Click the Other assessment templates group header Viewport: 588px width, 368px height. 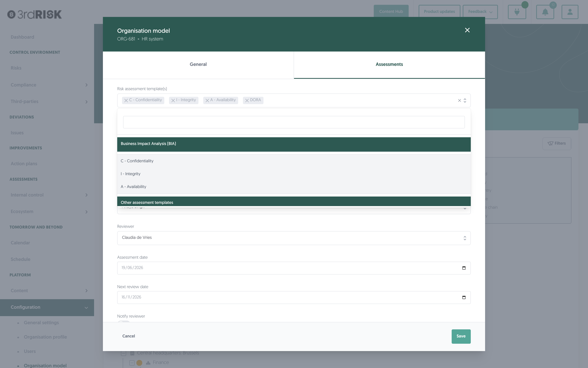pos(294,201)
